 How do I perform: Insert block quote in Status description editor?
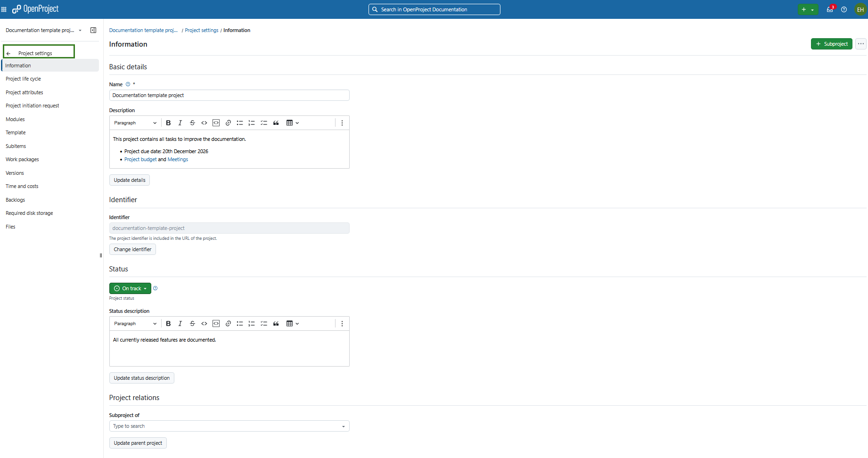tap(276, 324)
